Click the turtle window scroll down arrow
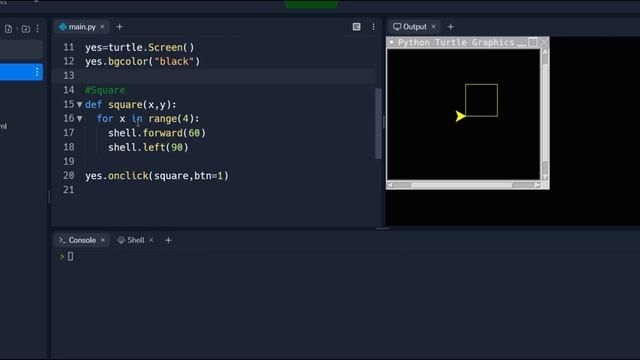 pyautogui.click(x=544, y=178)
